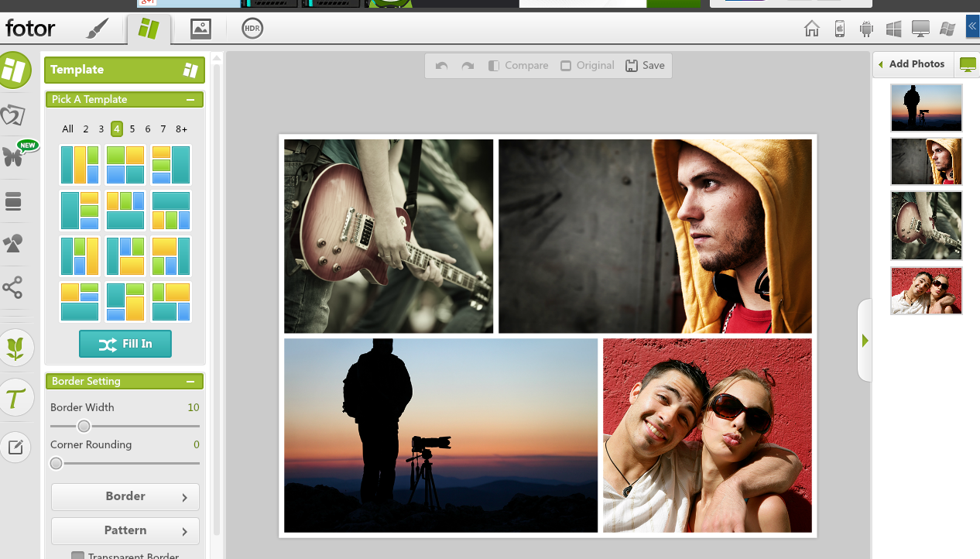Save the collage
The image size is (980, 559).
pos(646,66)
